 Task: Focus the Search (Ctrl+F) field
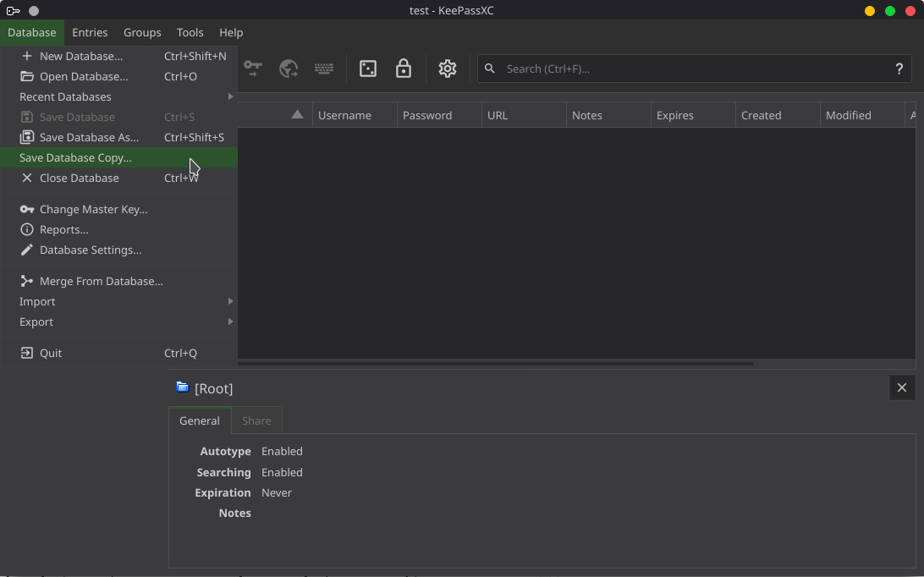(696, 69)
